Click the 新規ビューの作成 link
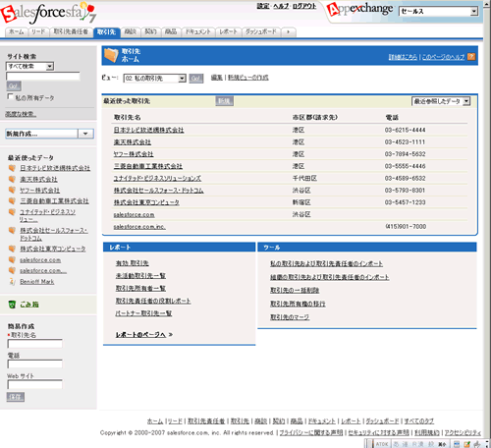The width and height of the screenshot is (491, 448). 248,78
